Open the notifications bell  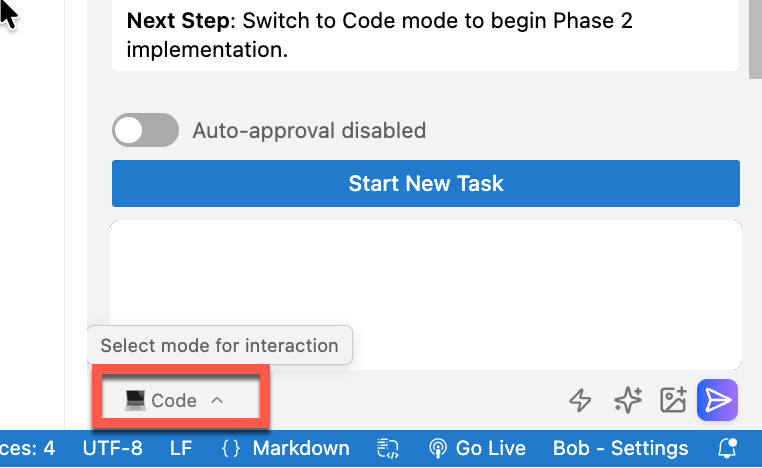click(x=728, y=448)
